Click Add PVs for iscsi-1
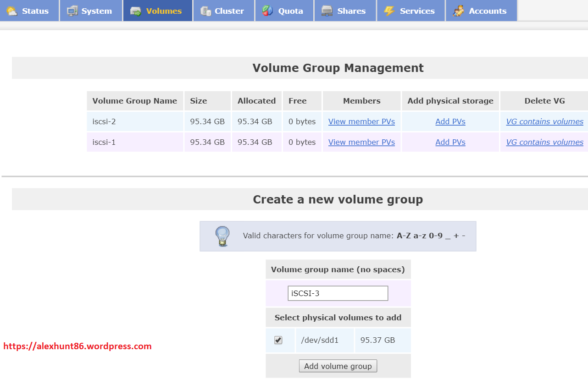 [450, 142]
